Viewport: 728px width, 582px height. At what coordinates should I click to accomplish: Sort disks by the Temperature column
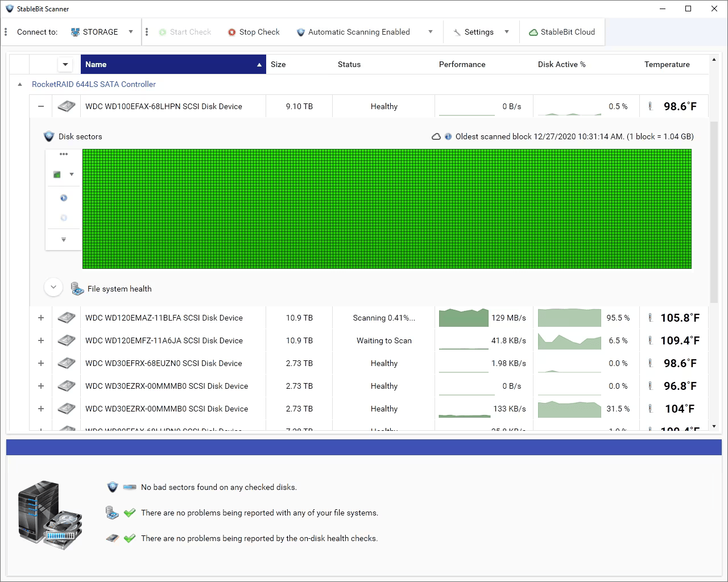click(667, 64)
